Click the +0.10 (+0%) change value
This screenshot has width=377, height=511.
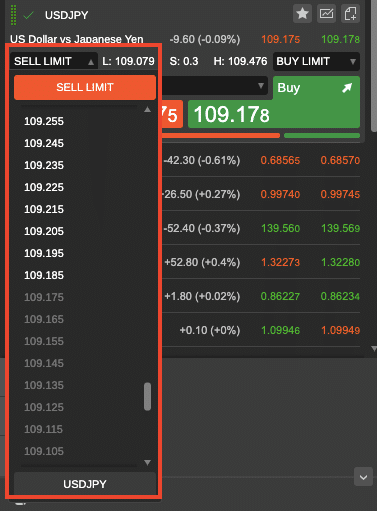pos(210,330)
